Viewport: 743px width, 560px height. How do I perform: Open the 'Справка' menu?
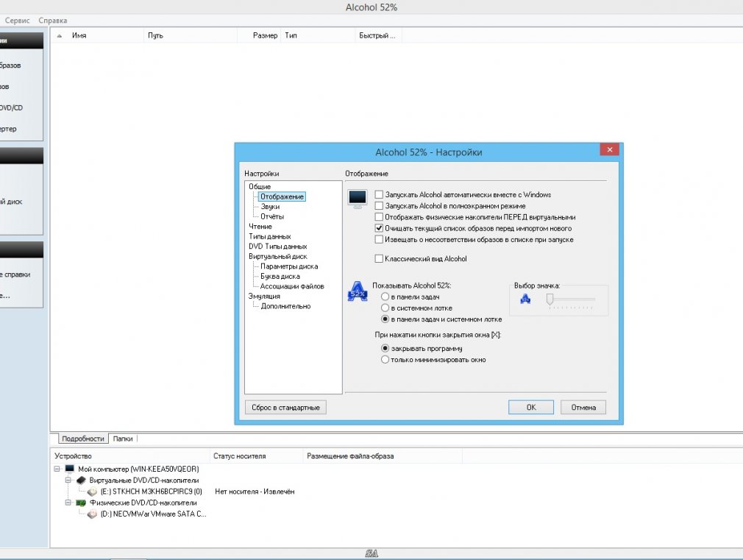(x=52, y=21)
